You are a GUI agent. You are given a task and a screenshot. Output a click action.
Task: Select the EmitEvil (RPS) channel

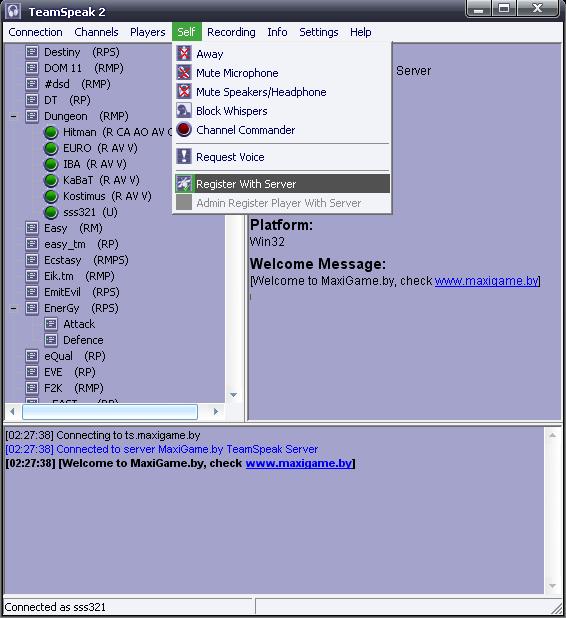(82, 292)
